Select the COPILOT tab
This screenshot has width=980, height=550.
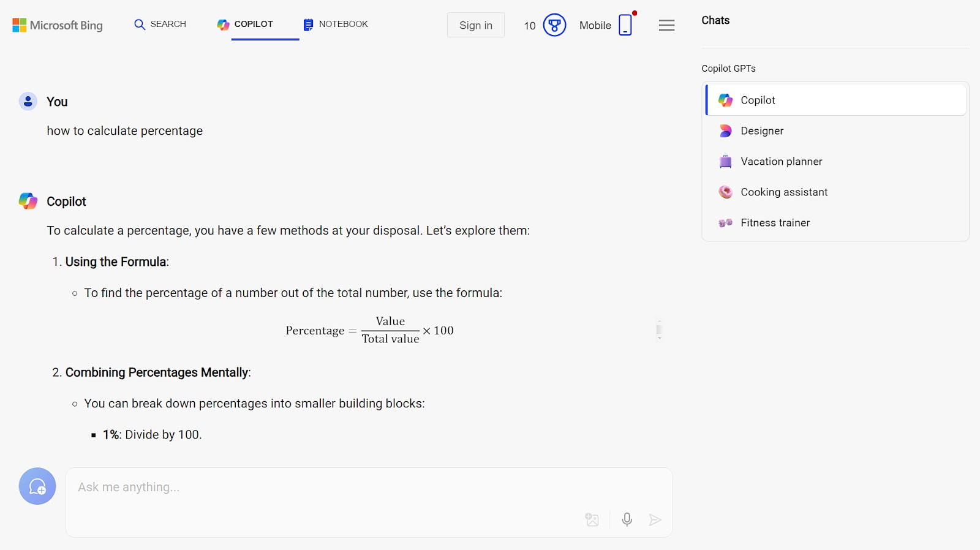click(x=245, y=24)
